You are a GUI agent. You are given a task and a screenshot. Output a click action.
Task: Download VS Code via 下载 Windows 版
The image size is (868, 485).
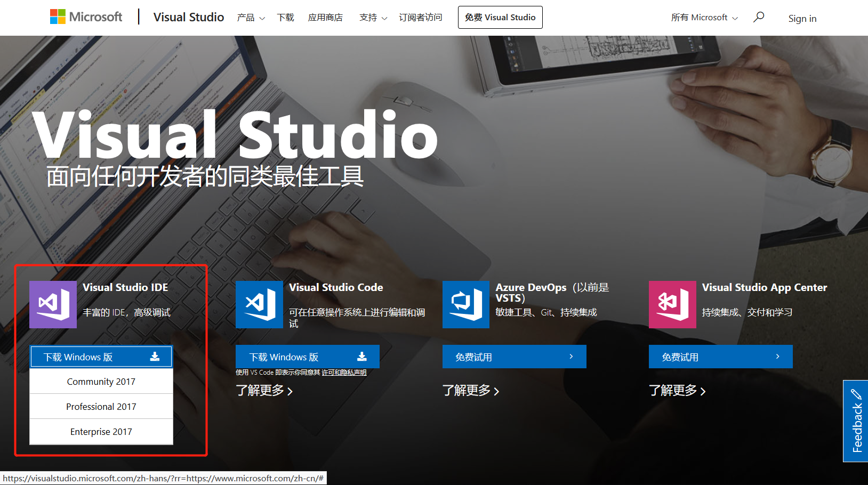(308, 357)
